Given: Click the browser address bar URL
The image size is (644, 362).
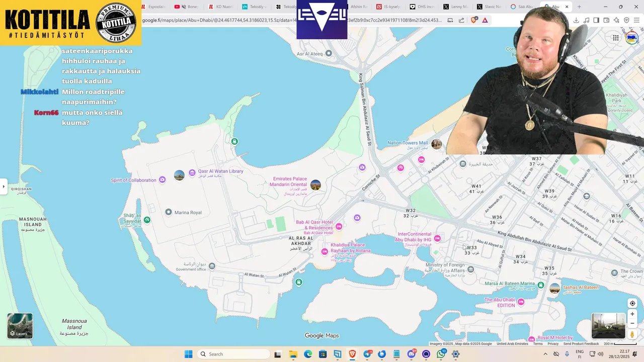Looking at the screenshot, I should (292, 20).
